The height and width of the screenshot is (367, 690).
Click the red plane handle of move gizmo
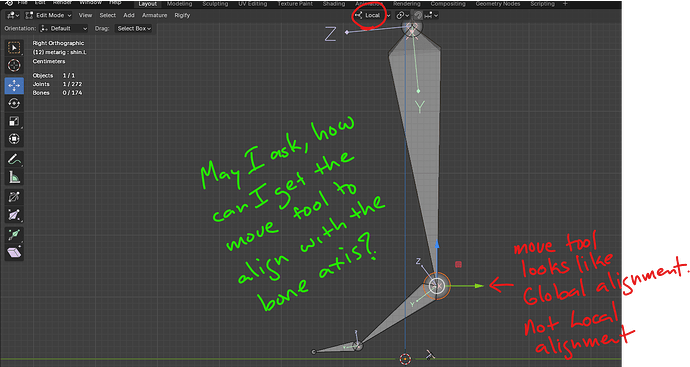click(x=458, y=264)
